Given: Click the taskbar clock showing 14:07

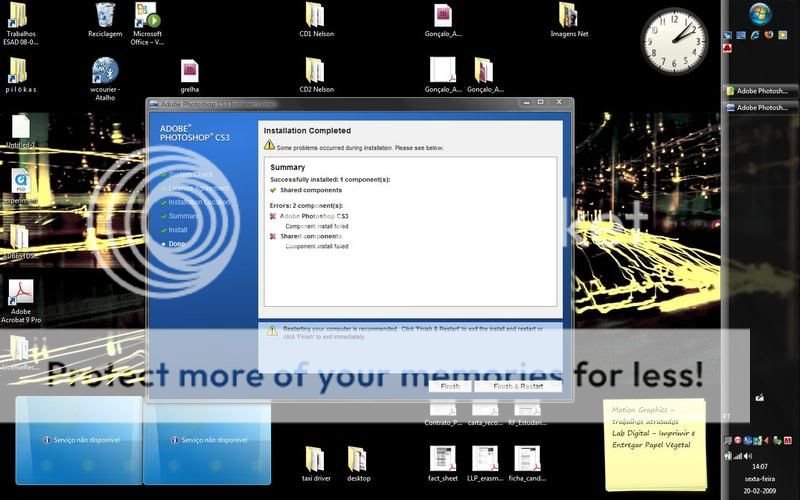Looking at the screenshot, I should [761, 466].
